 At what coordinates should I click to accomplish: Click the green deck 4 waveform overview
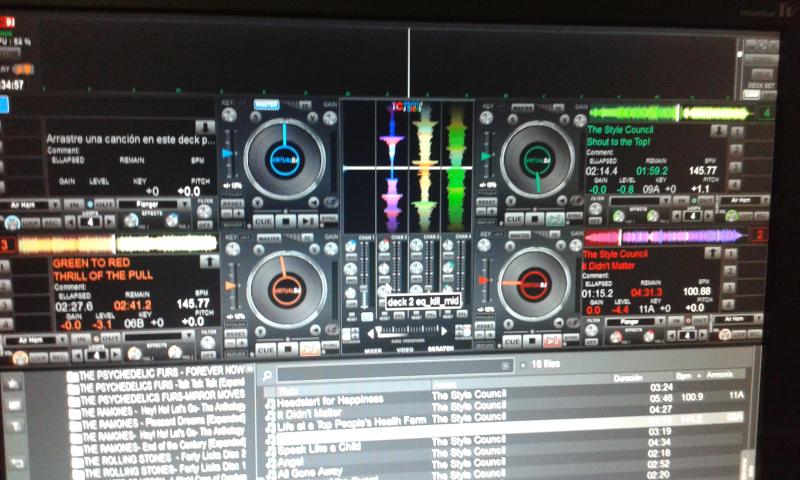click(670, 113)
